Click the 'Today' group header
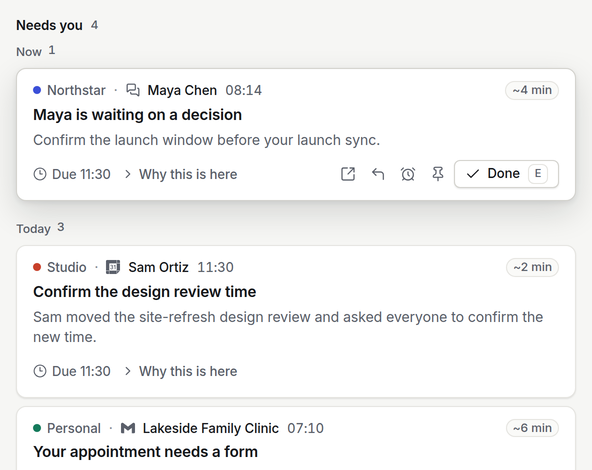This screenshot has height=470, width=592. tap(33, 229)
